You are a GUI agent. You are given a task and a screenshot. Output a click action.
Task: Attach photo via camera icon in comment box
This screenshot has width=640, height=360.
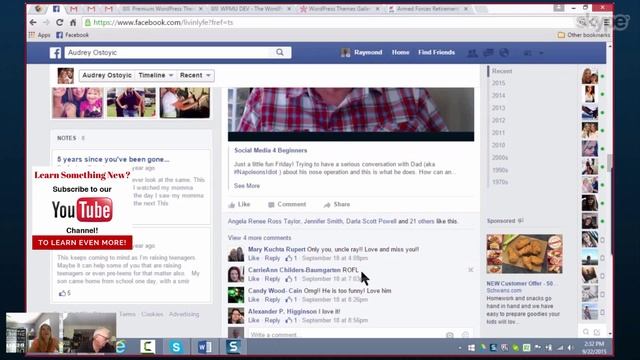[449, 335]
